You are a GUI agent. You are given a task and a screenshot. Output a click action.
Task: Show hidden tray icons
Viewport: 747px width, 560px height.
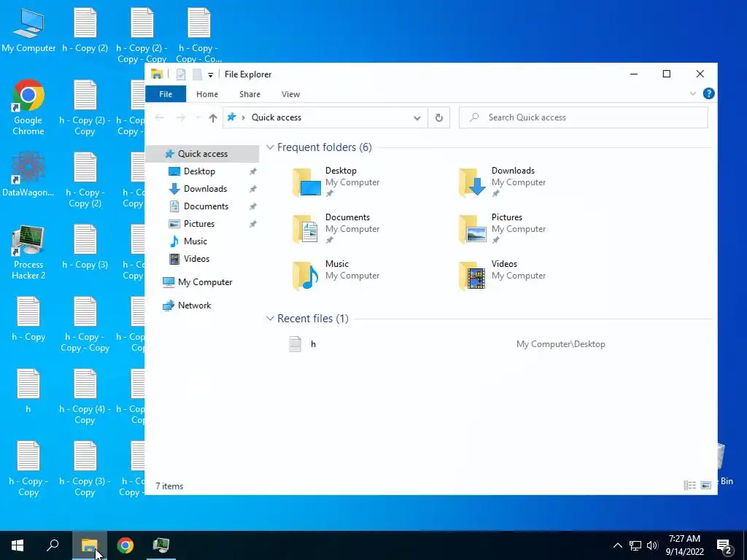coord(617,545)
